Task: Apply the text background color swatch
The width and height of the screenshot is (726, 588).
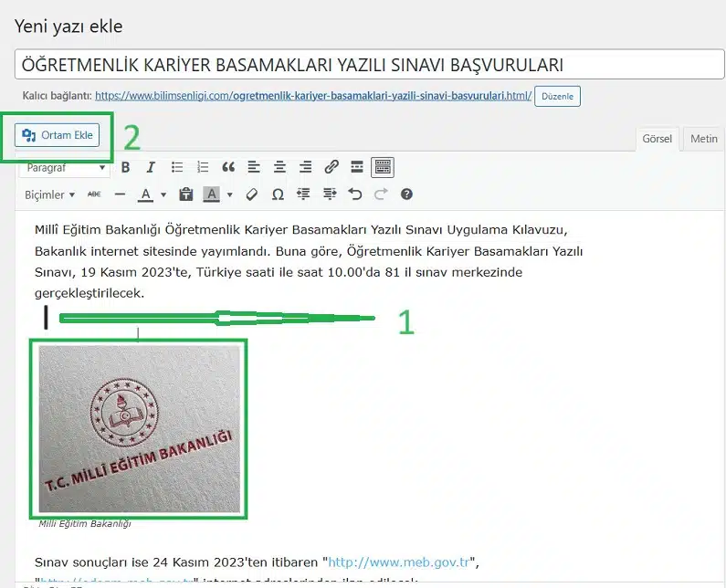Action: point(211,194)
